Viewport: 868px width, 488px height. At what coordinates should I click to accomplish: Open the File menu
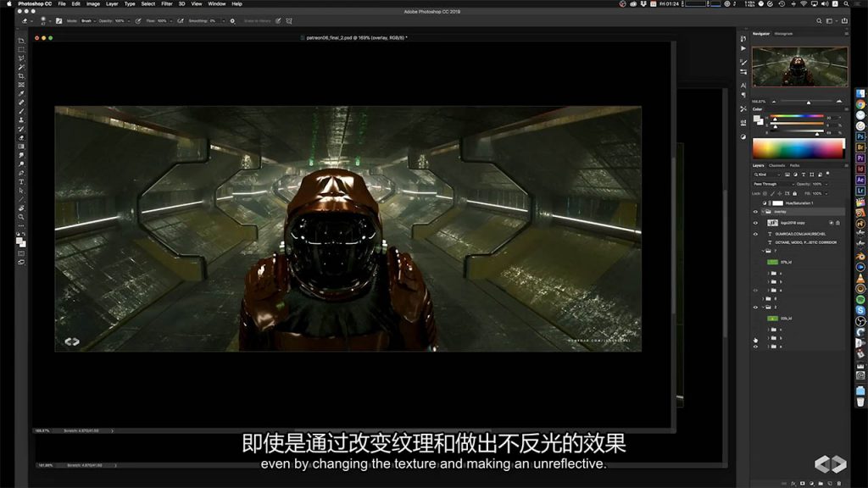[x=61, y=4]
